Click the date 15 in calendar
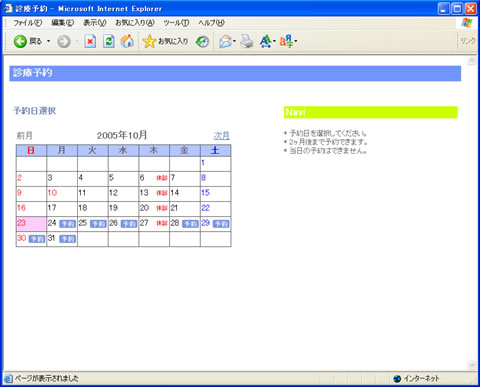 pos(205,193)
